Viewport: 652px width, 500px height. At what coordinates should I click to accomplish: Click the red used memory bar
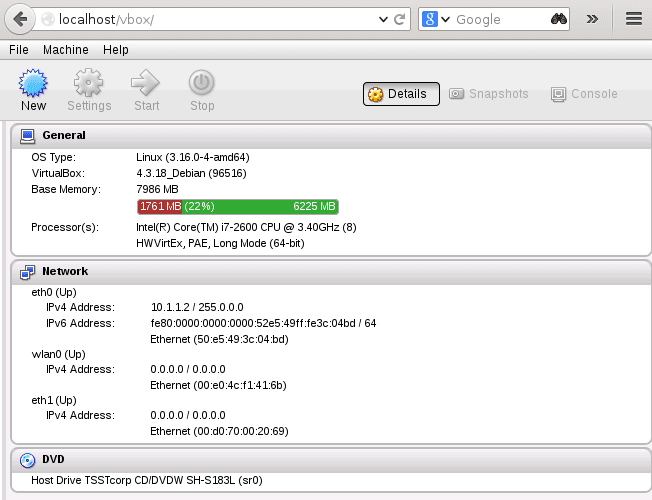(160, 207)
